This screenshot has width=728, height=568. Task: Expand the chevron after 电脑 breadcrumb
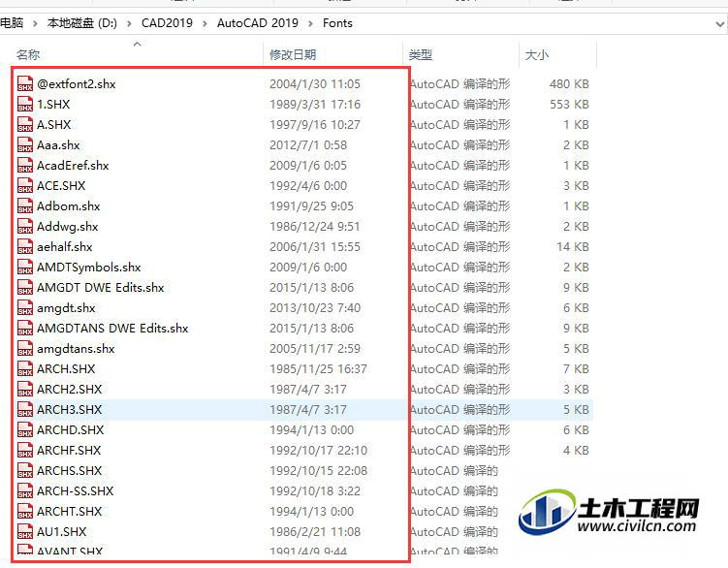[x=35, y=23]
